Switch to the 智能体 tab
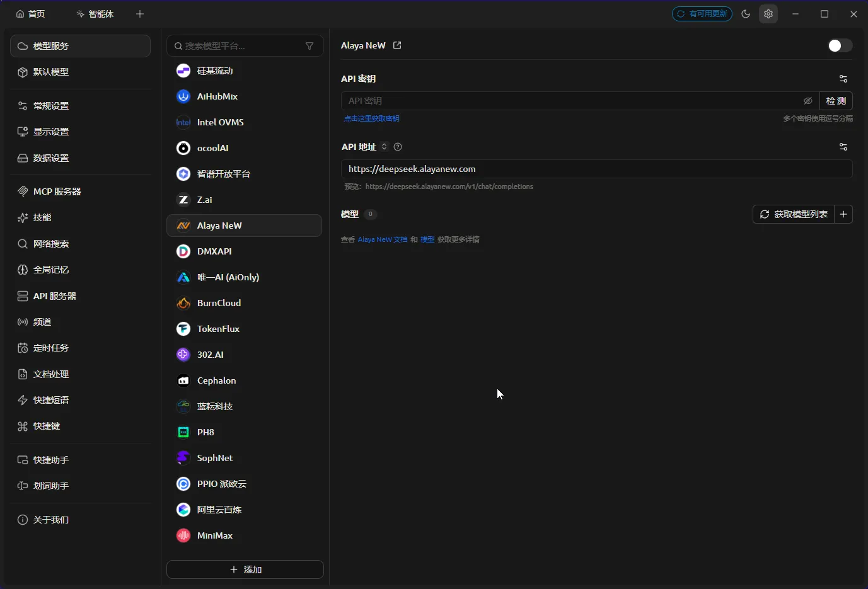 (95, 14)
